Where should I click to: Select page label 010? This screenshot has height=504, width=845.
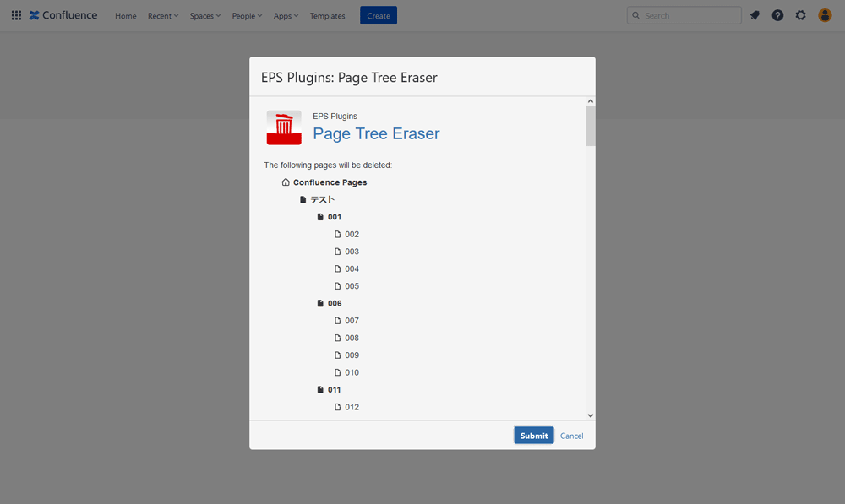[352, 372]
